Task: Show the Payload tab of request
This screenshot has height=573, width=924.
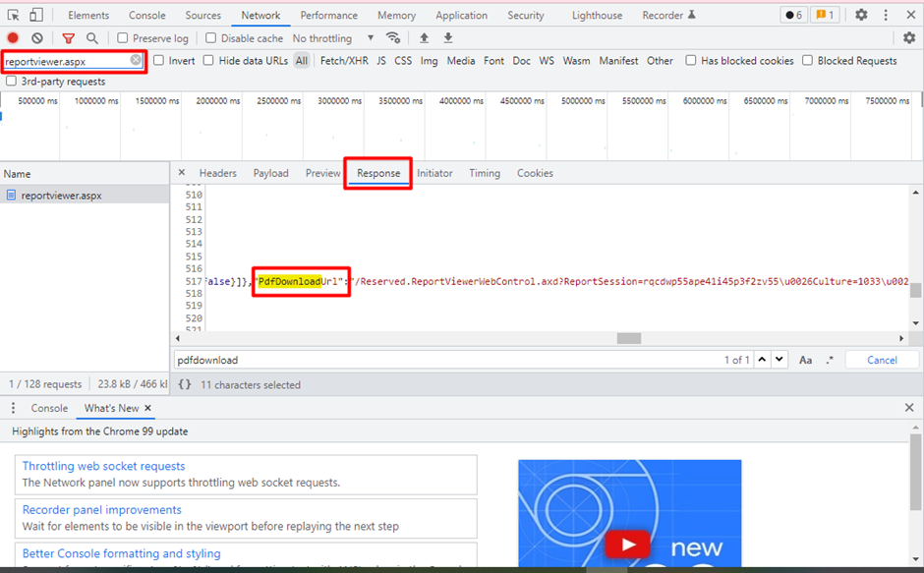Action: pos(270,173)
